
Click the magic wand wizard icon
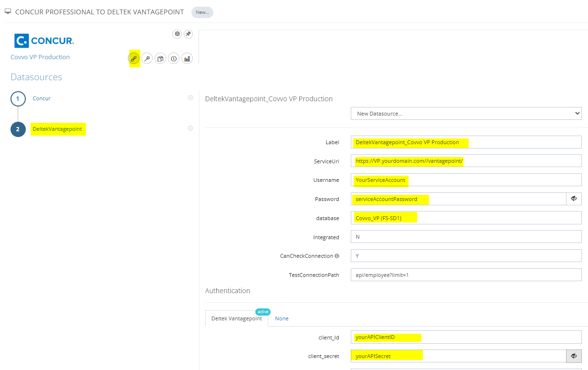pyautogui.click(x=147, y=59)
